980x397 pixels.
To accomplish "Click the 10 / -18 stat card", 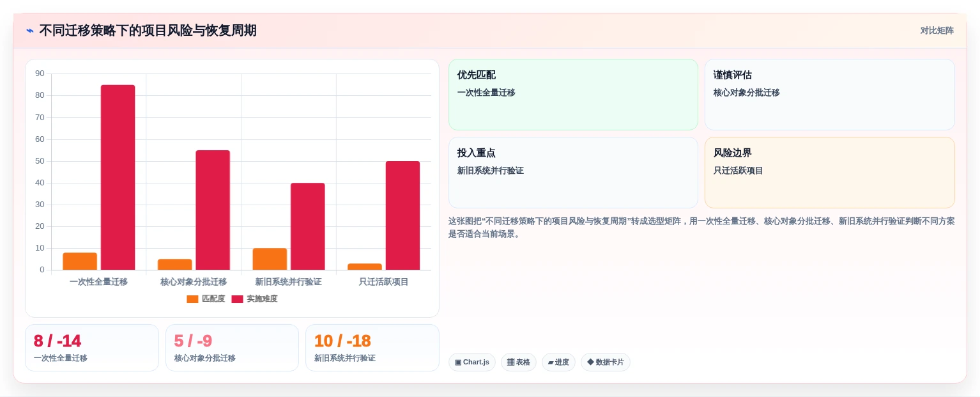I will click(372, 348).
